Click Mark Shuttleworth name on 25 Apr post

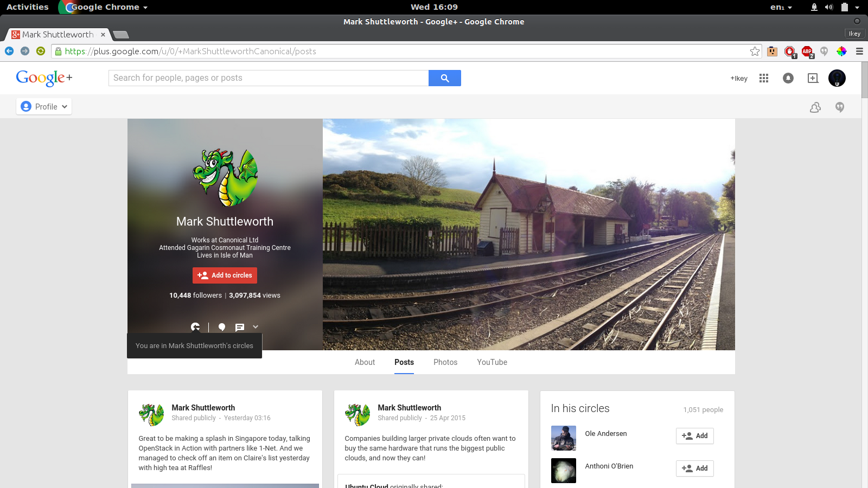click(410, 408)
